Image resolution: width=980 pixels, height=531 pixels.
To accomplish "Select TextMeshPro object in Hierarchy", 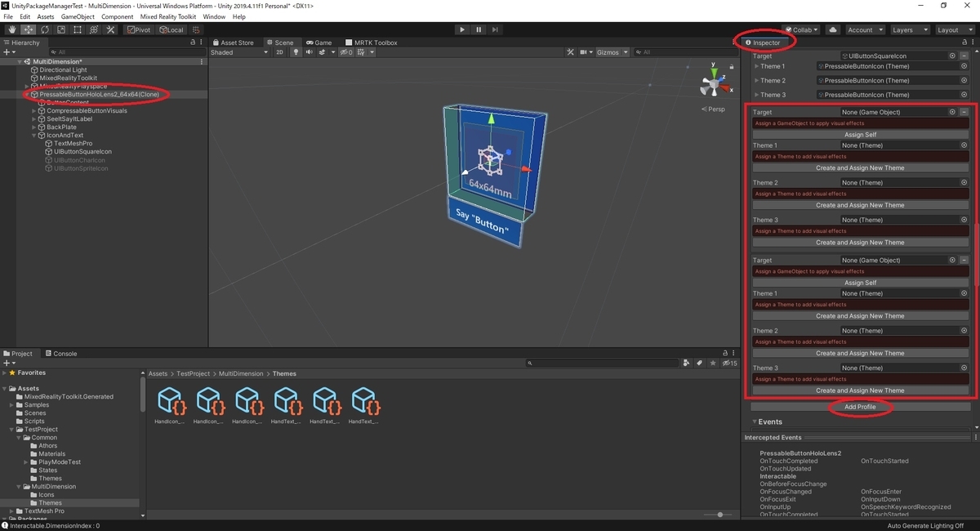I will (73, 144).
